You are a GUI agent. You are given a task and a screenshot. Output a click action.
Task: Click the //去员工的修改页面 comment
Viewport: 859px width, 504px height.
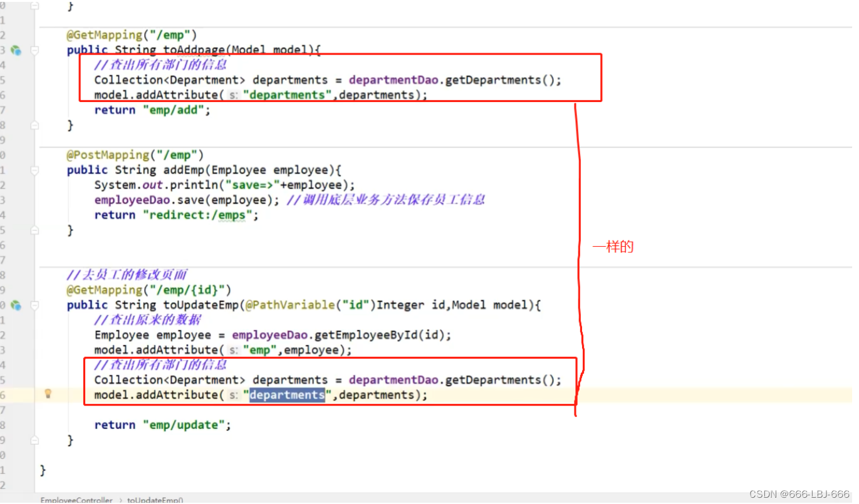tap(127, 275)
